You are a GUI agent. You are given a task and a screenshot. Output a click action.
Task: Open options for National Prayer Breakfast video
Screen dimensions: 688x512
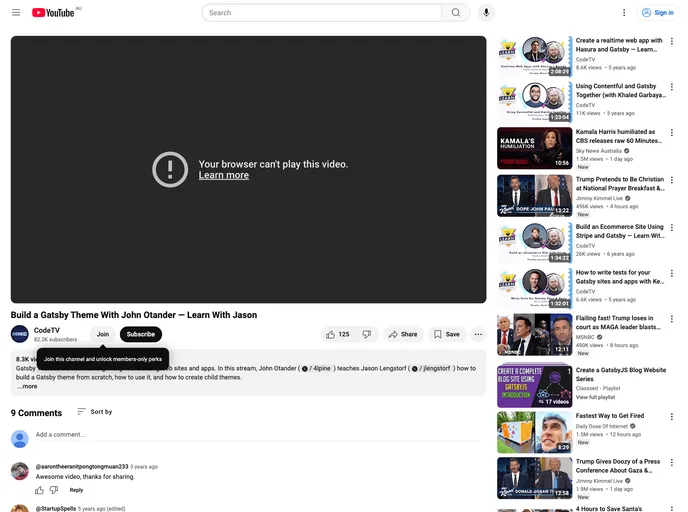click(x=672, y=180)
